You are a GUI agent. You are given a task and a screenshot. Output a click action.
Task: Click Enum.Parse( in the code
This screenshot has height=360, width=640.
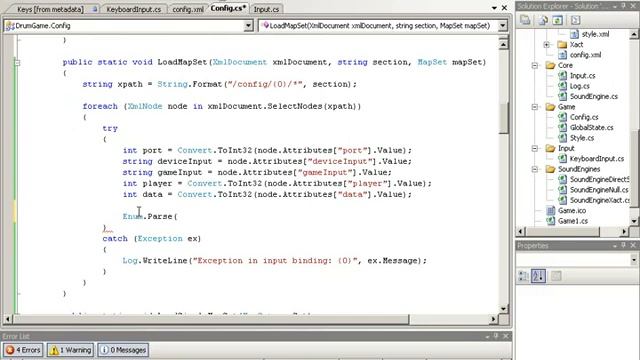pos(150,216)
